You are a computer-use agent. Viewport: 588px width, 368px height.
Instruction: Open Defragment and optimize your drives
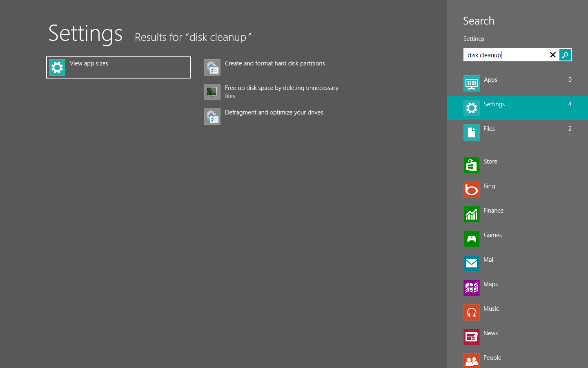click(x=274, y=112)
